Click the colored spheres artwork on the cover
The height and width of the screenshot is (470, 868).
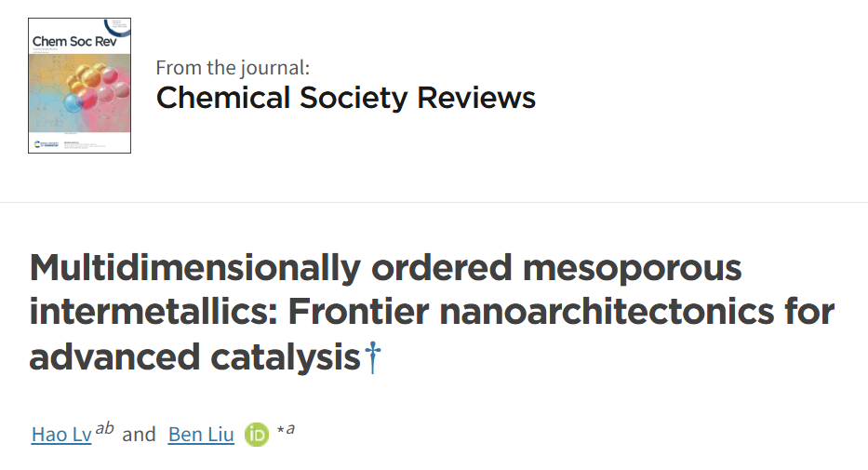(98, 87)
